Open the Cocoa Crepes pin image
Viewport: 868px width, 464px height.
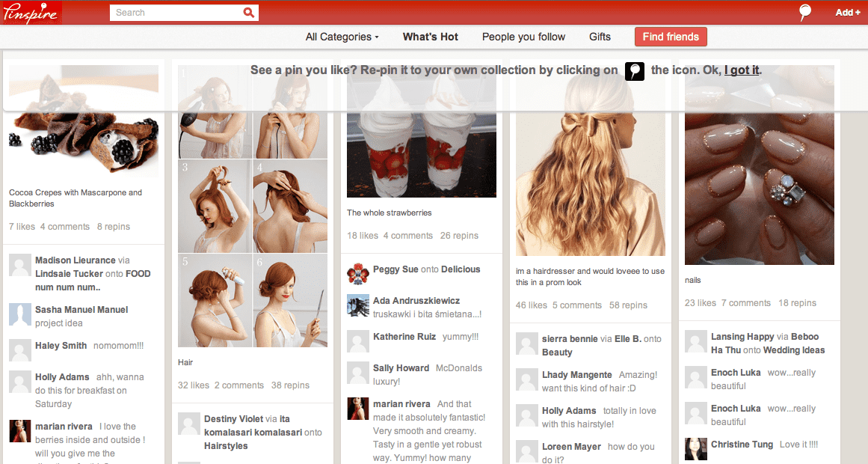pos(84,120)
